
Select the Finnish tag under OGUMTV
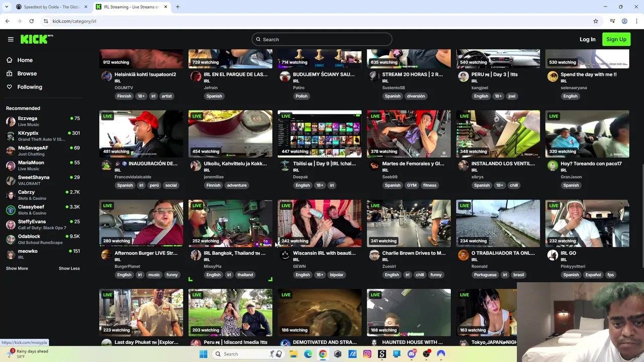124,96
